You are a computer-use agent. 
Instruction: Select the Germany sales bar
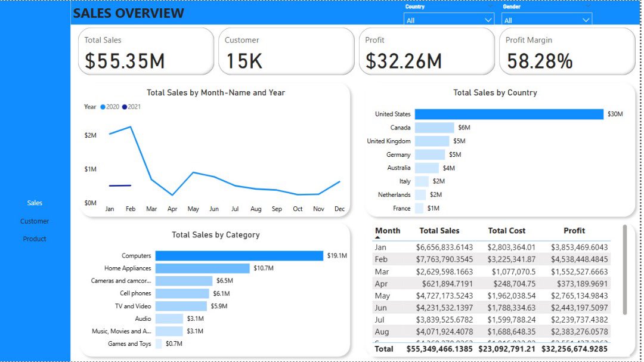point(429,154)
